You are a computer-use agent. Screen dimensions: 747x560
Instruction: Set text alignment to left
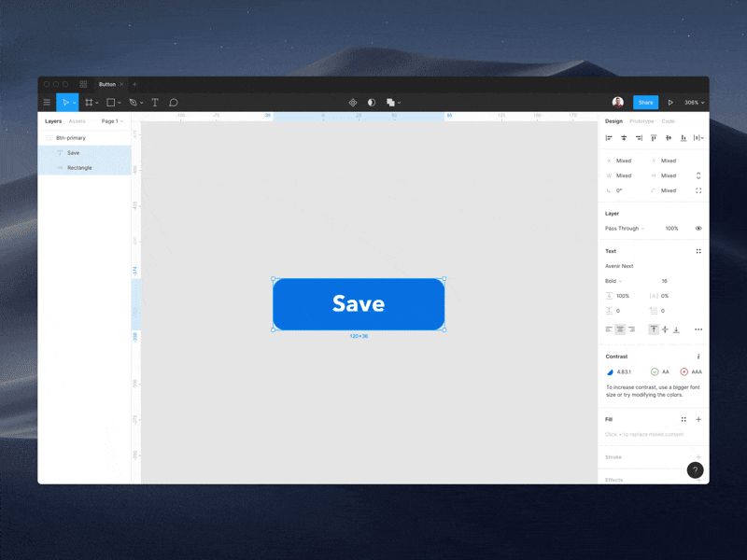[609, 329]
